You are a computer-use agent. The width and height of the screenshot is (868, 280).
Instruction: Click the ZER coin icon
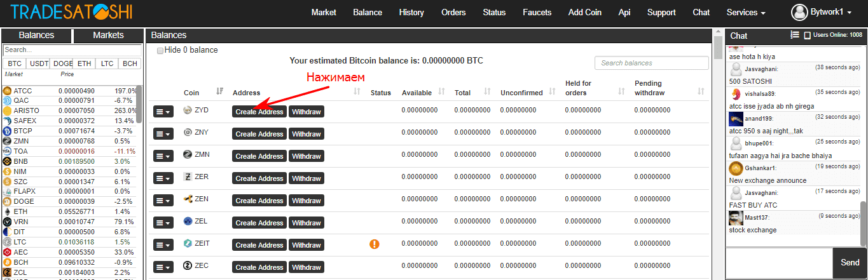[188, 177]
